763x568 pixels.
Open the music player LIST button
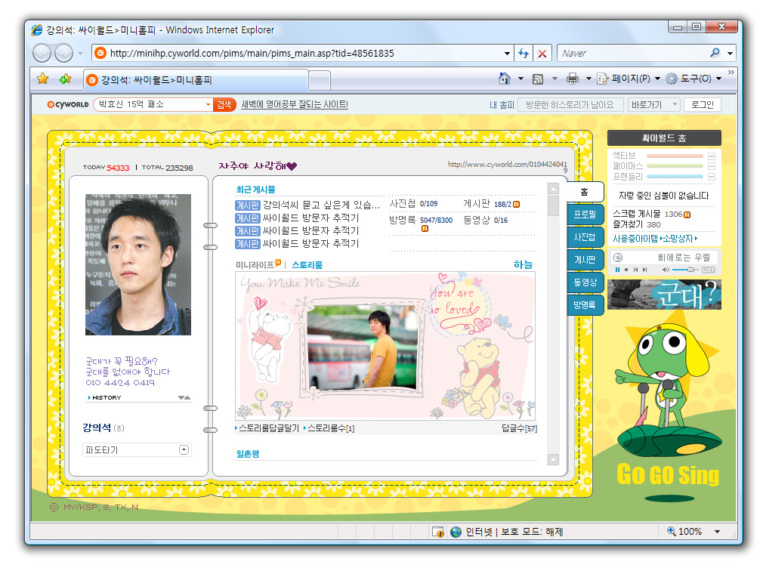708,270
